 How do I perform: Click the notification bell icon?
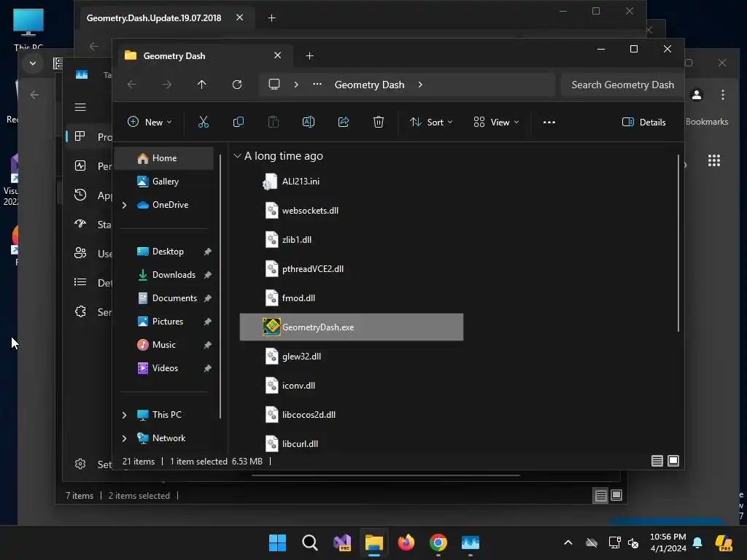tap(697, 542)
